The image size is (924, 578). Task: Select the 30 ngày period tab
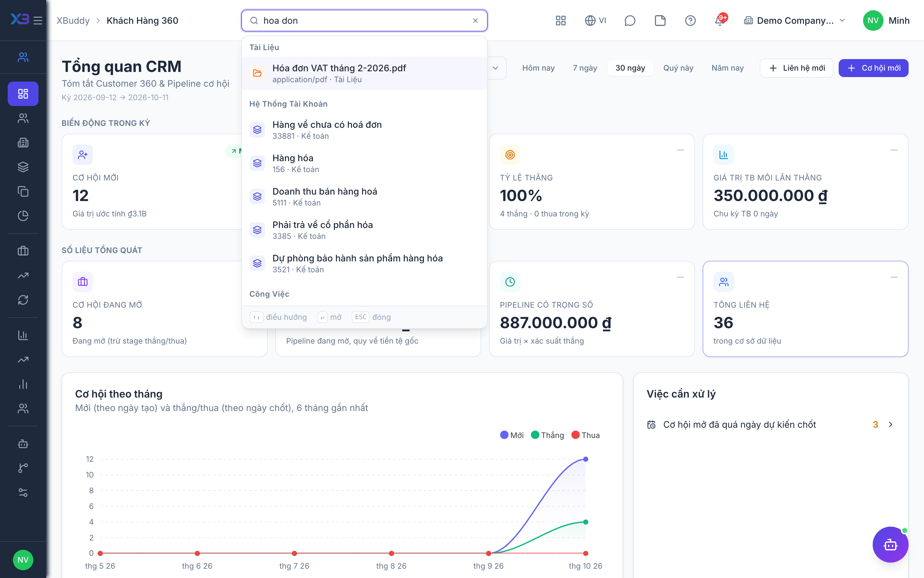click(630, 68)
